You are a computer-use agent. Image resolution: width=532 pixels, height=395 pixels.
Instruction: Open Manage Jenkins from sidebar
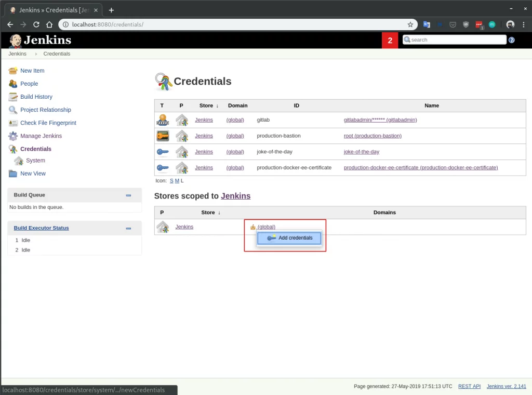(41, 136)
